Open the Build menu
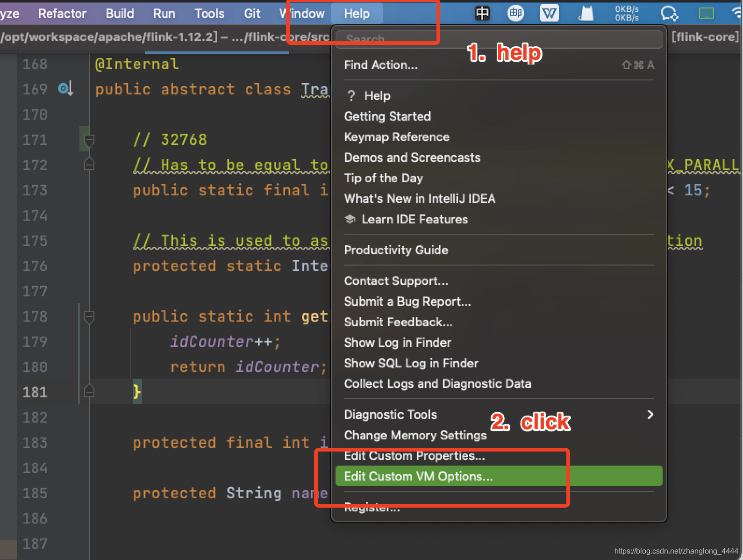 (120, 14)
